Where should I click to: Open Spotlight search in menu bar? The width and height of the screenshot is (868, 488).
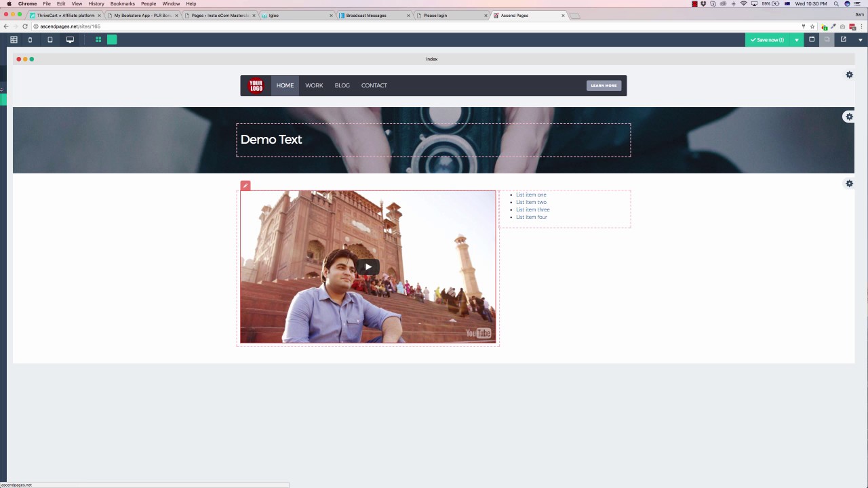837,3
